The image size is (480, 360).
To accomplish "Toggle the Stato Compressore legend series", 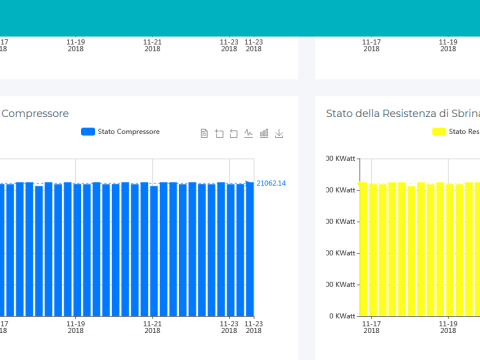I will (x=120, y=132).
